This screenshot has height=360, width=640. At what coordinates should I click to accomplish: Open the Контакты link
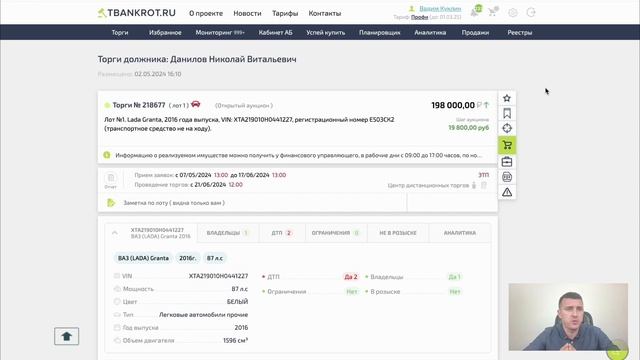(325, 13)
